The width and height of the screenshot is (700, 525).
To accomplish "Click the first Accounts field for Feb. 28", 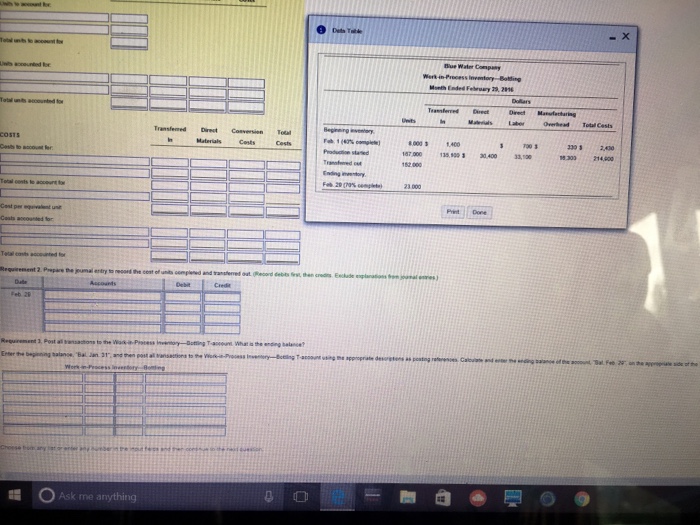I will point(102,296).
